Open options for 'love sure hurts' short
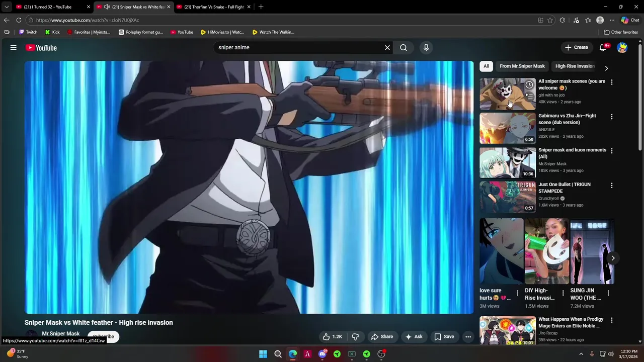This screenshot has height=362, width=644. [x=517, y=293]
